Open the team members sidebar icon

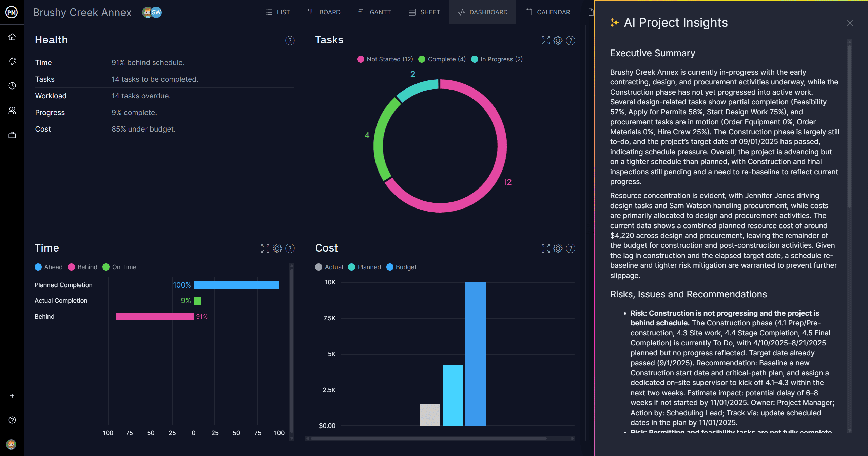(12, 111)
